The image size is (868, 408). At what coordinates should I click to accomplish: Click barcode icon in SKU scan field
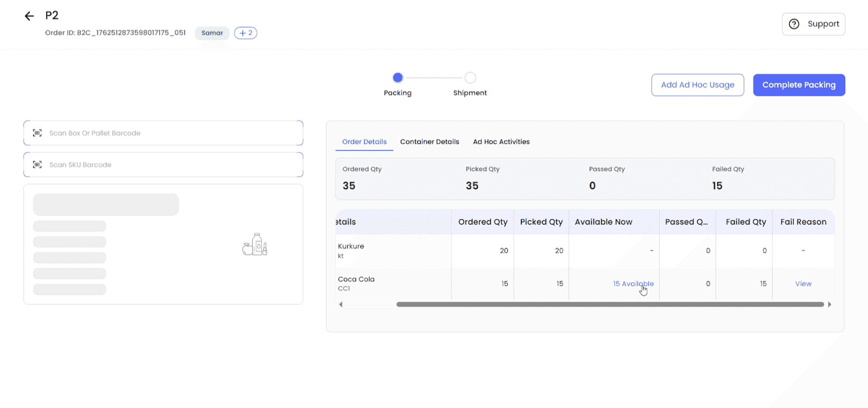[x=37, y=164]
